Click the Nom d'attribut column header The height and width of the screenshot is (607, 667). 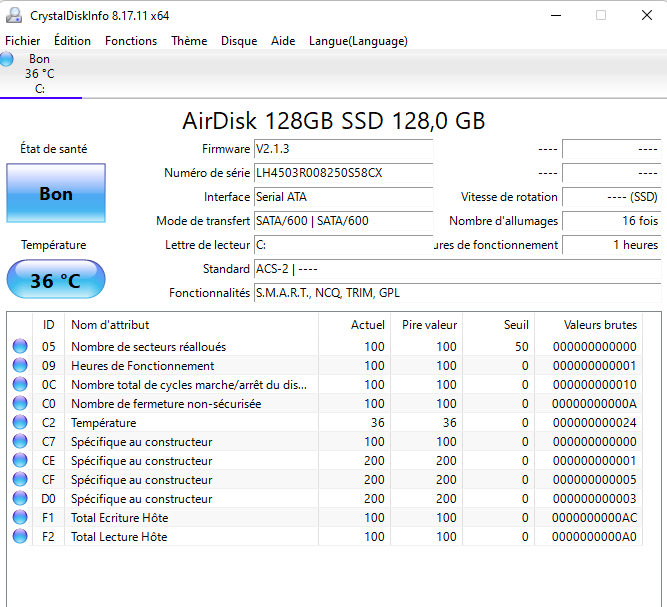coord(110,325)
